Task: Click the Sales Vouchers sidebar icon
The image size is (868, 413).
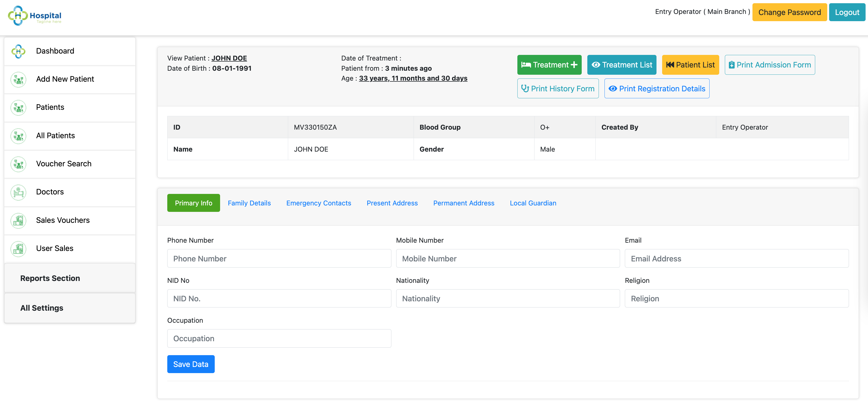Action: (x=18, y=220)
